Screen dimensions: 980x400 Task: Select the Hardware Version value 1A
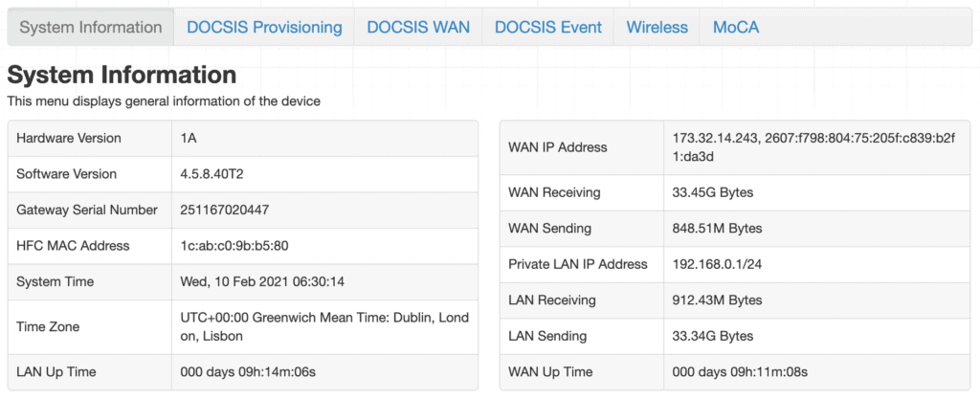coord(189,138)
